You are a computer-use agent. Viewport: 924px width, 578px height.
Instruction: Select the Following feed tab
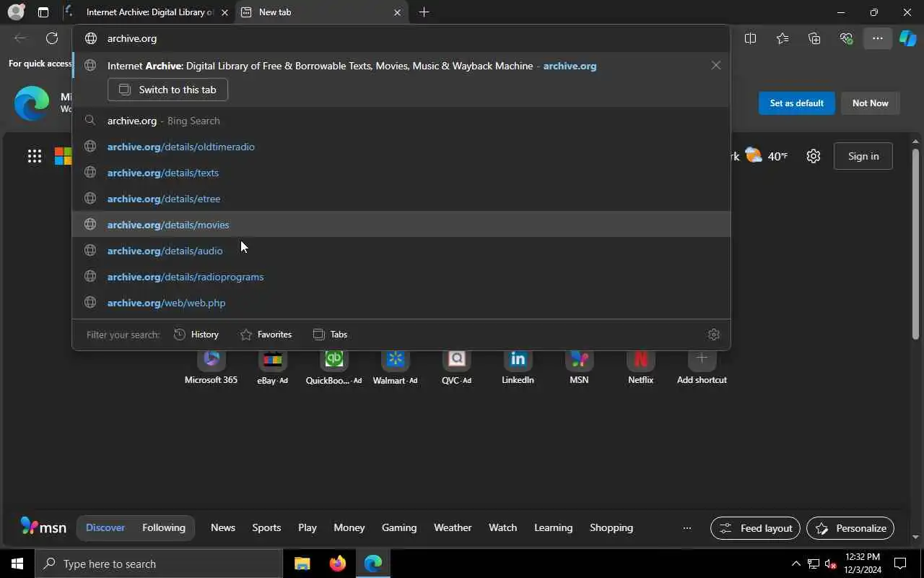click(x=164, y=527)
